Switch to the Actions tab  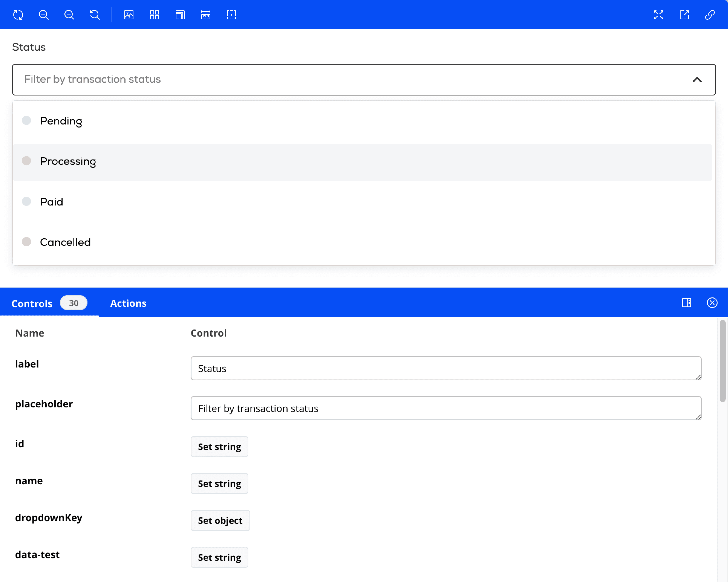pyautogui.click(x=128, y=303)
